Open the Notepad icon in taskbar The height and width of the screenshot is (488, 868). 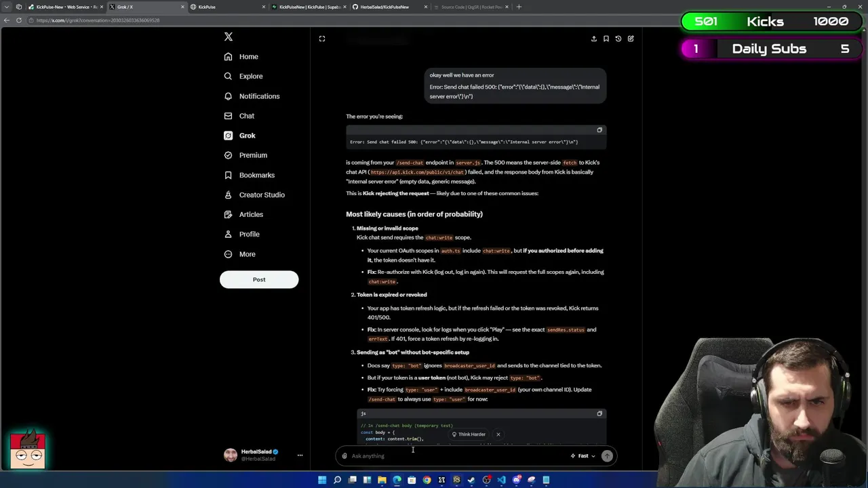coord(546,480)
